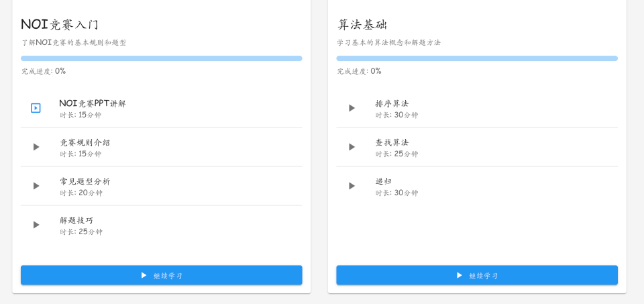The height and width of the screenshot is (304, 644).
Task: Select the 递归 lesson title
Action: 383,181
